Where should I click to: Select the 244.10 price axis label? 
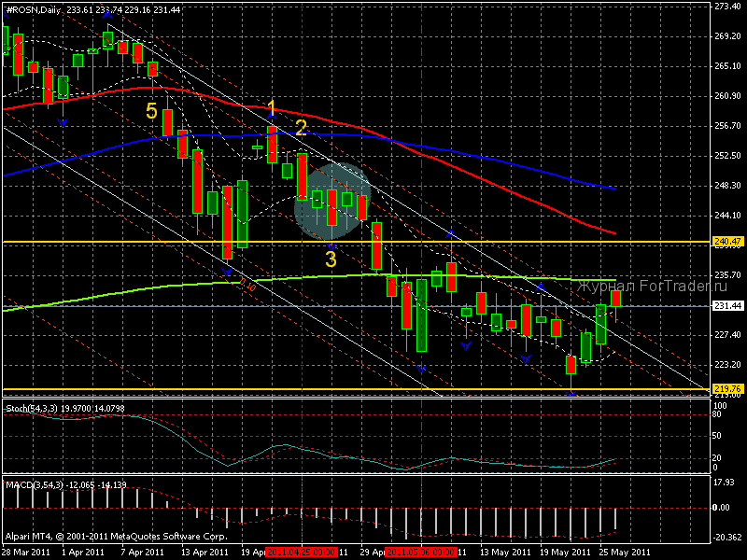[727, 216]
